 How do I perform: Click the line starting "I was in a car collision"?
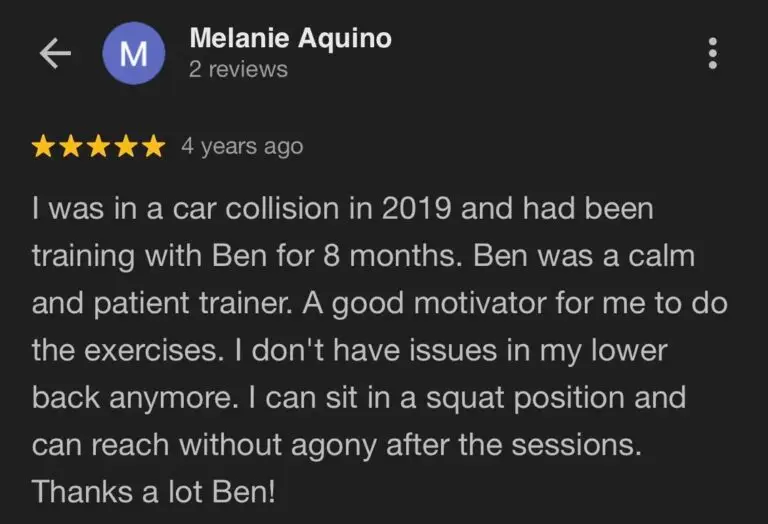pos(342,210)
